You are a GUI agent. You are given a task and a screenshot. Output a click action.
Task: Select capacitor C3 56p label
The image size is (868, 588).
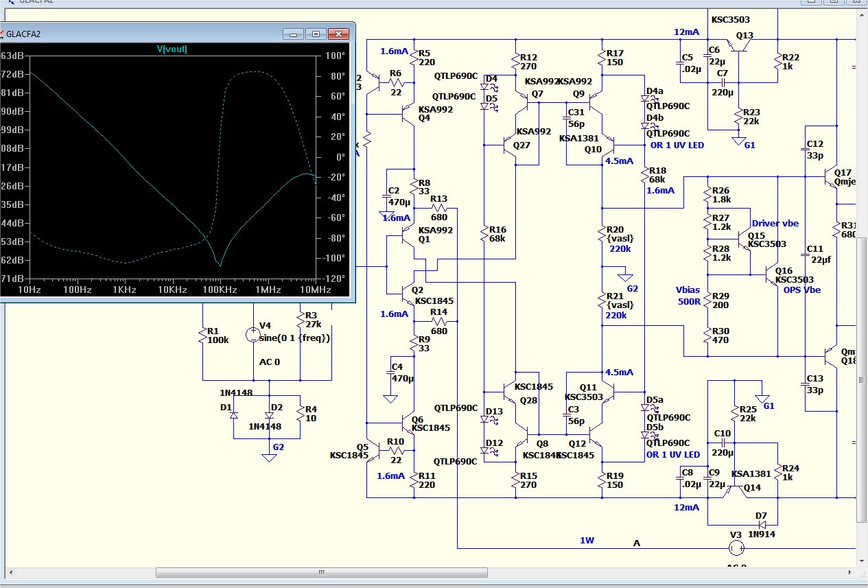[x=575, y=415]
